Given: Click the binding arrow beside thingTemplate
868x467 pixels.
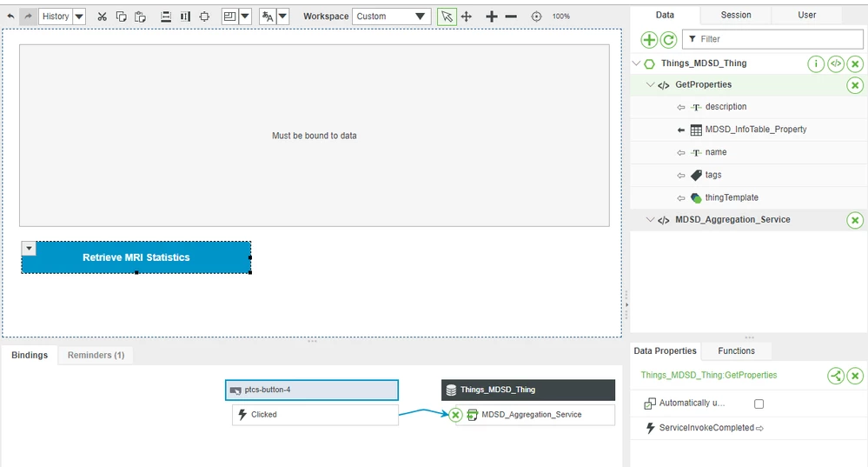Looking at the screenshot, I should [681, 197].
